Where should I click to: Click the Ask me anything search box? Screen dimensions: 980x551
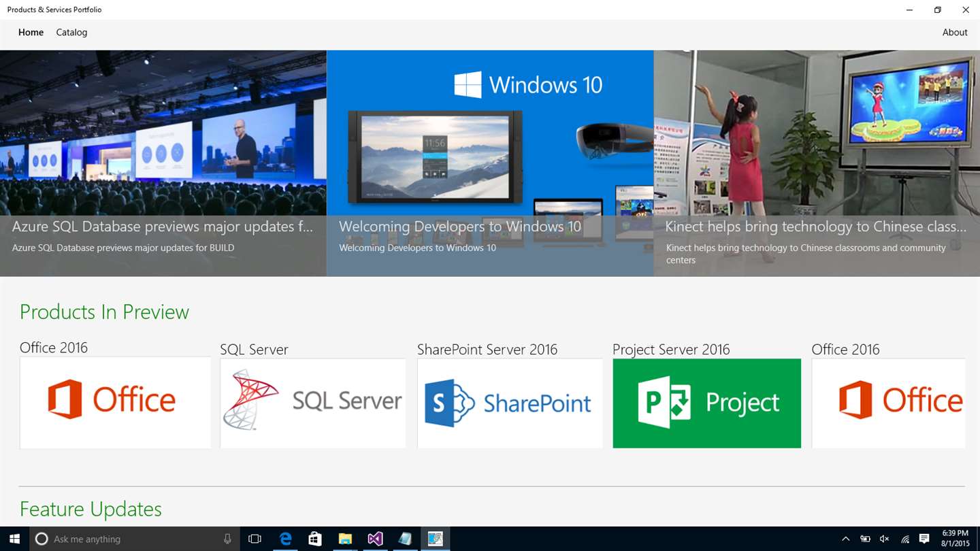click(135, 539)
